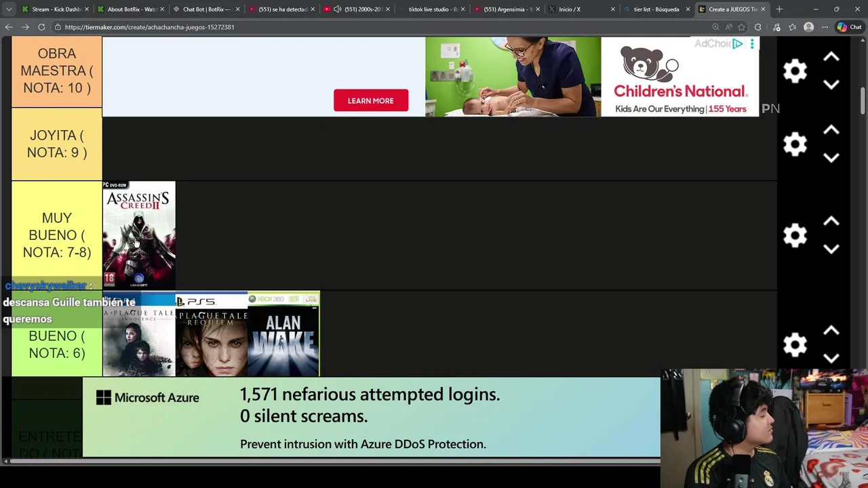Move OBRA MAESTRA row up
868x488 pixels.
[831, 58]
